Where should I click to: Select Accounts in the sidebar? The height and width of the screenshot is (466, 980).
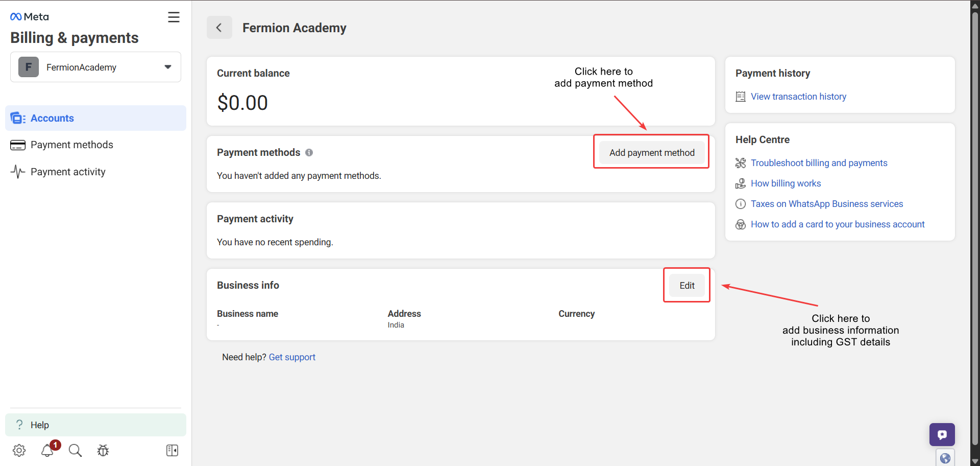[52, 118]
